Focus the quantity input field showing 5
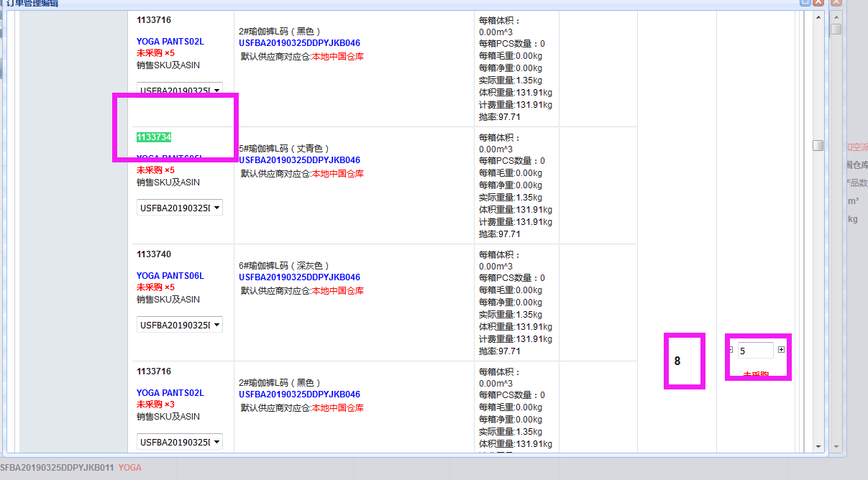 click(755, 351)
